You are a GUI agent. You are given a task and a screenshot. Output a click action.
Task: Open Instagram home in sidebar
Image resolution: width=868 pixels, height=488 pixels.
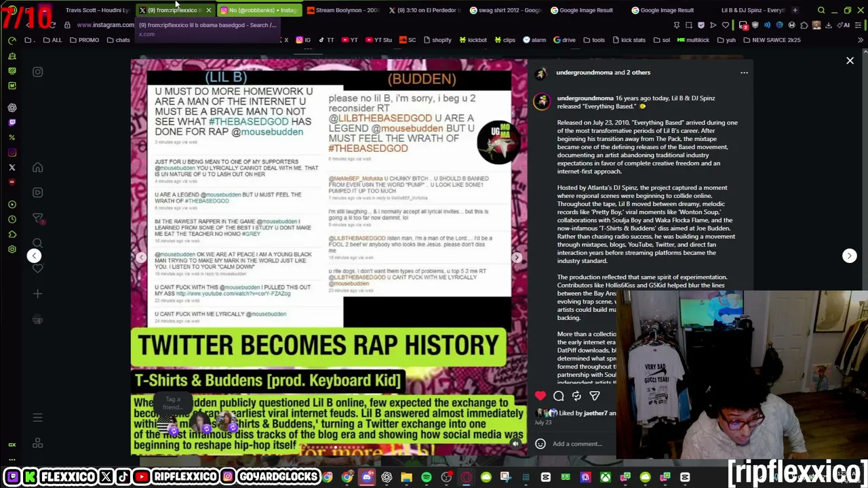tap(37, 167)
